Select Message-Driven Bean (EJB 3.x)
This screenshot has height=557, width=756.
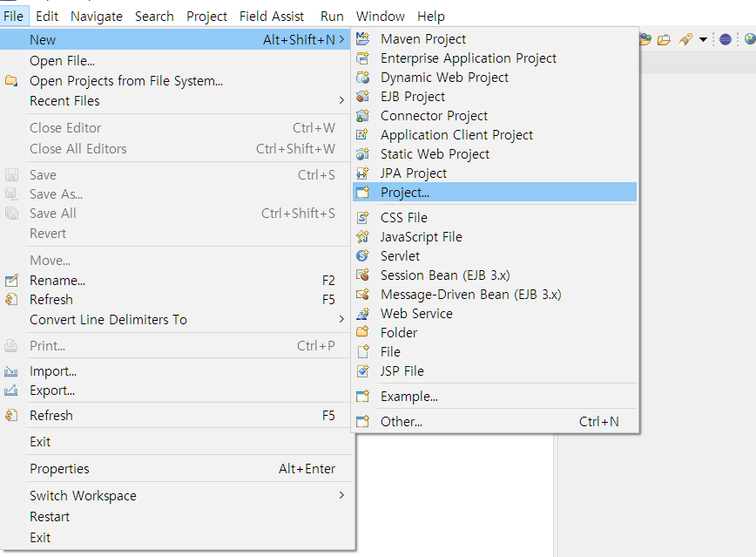coord(495,295)
